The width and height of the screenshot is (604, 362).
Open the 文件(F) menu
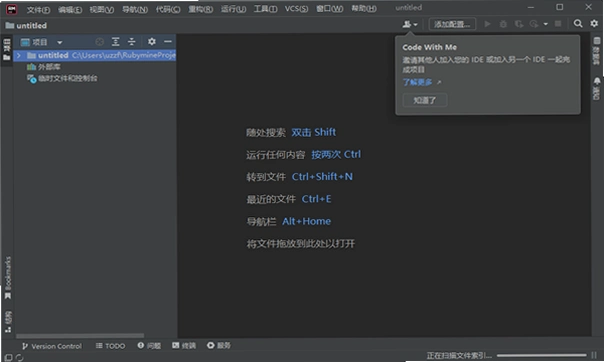coord(38,10)
